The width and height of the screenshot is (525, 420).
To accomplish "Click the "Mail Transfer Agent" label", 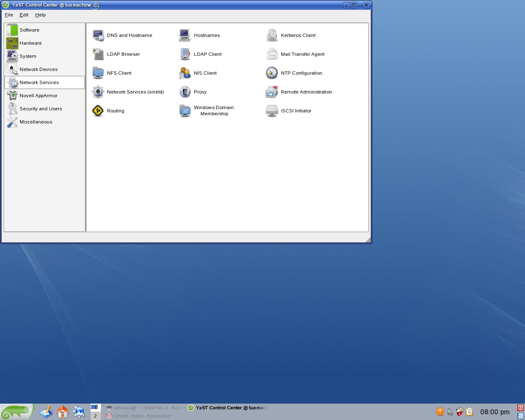I will pos(303,54).
